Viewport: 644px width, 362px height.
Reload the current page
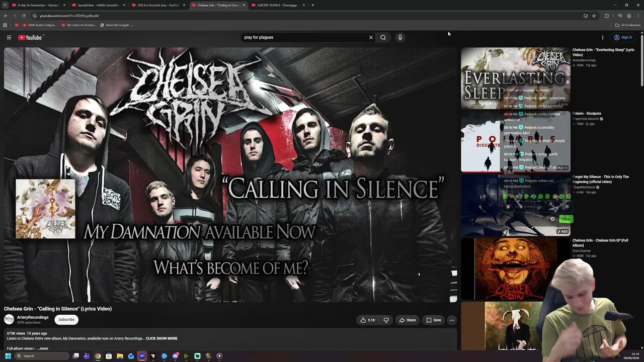(x=24, y=16)
